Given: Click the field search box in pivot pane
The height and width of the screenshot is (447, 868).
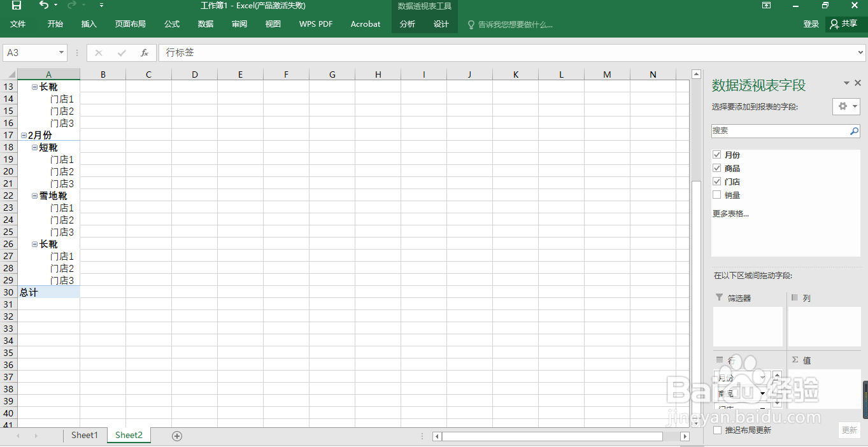Looking at the screenshot, I should click(780, 131).
